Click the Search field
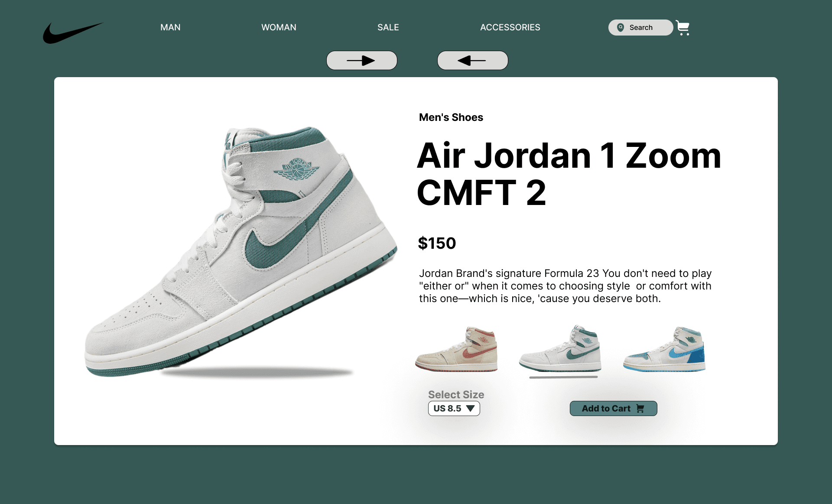Viewport: 832px width, 504px height. (640, 27)
